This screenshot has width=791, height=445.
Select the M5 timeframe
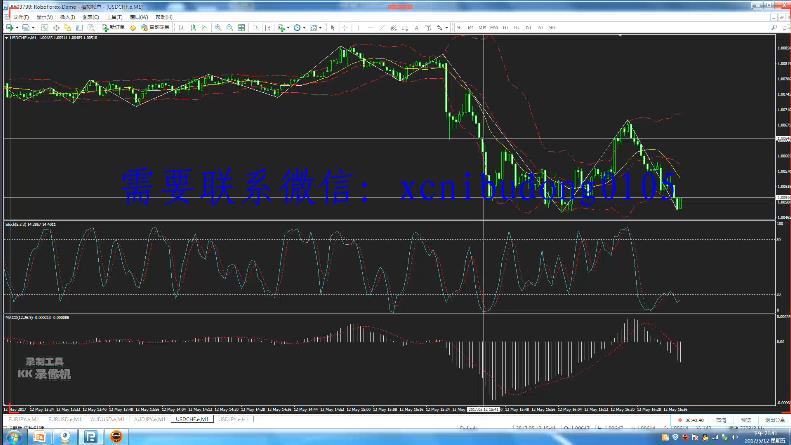471,28
